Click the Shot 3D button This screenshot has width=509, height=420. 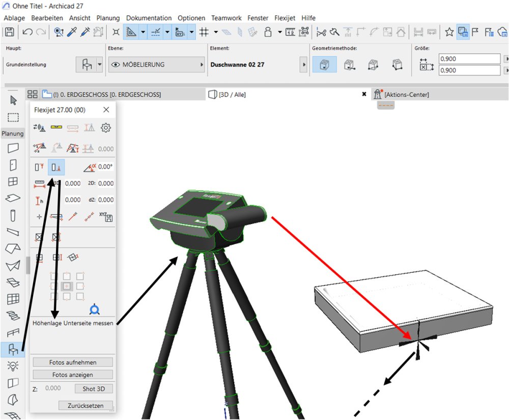click(x=94, y=389)
